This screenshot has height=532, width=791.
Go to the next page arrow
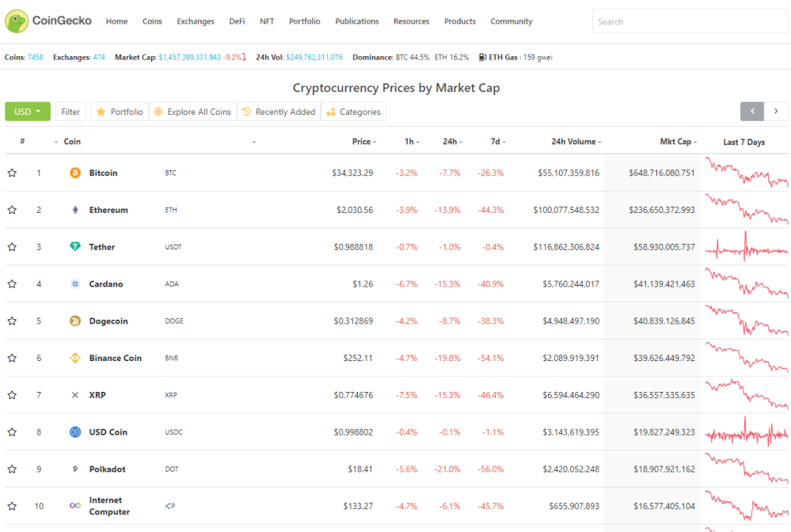[776, 112]
